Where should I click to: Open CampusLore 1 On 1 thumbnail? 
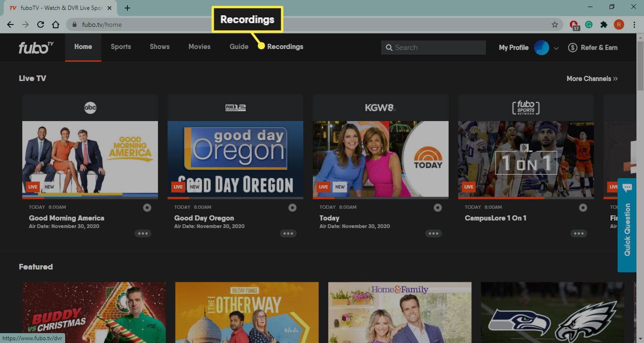tap(526, 159)
